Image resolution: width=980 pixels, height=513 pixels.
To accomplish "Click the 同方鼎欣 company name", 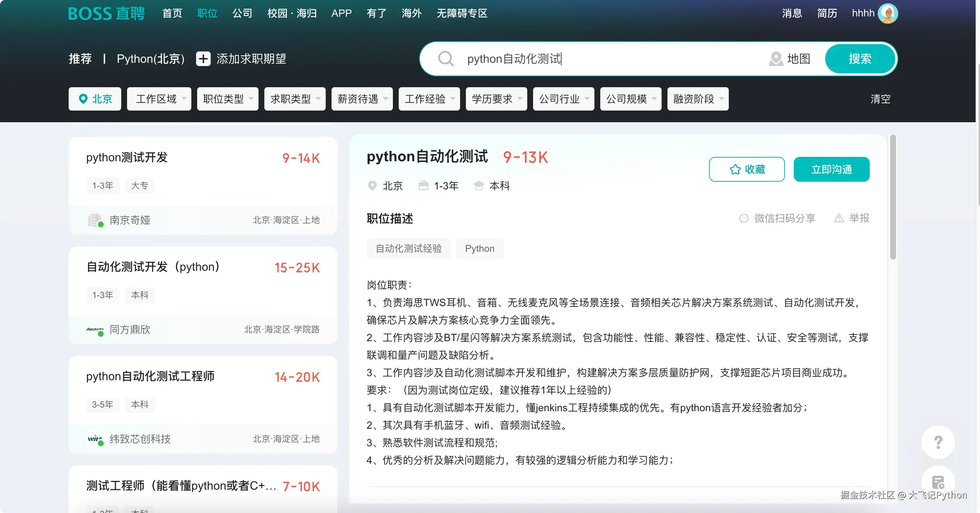I will (x=130, y=330).
